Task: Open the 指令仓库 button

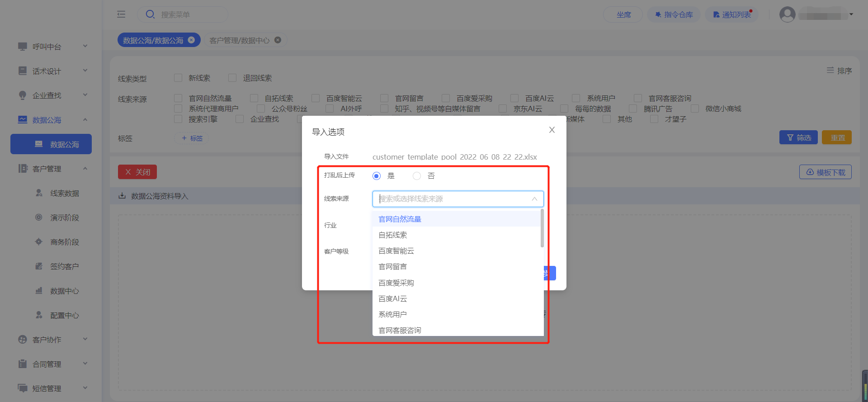Action: point(674,14)
